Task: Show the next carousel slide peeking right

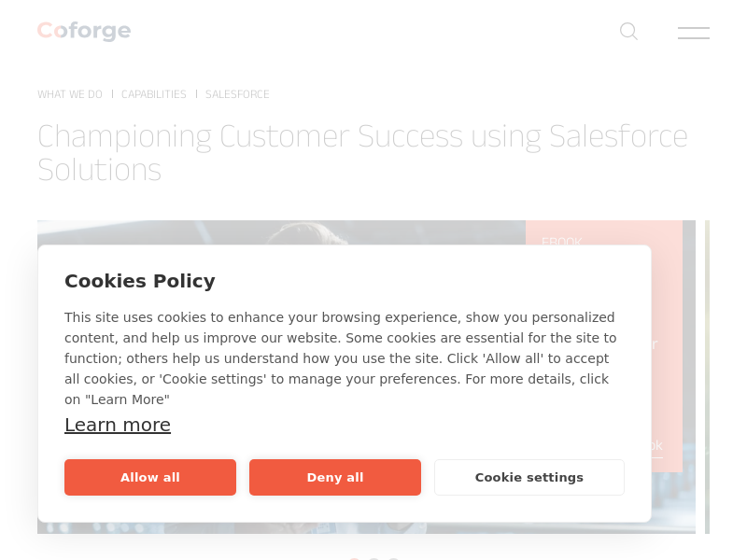Action: (707, 373)
